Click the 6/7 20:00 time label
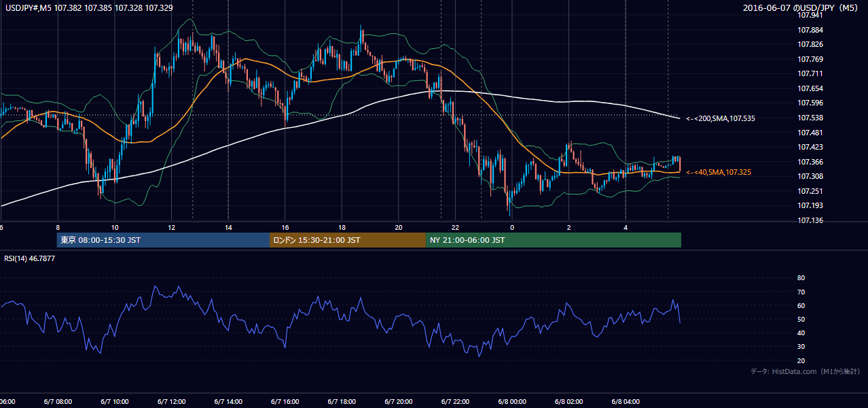 coord(399,401)
